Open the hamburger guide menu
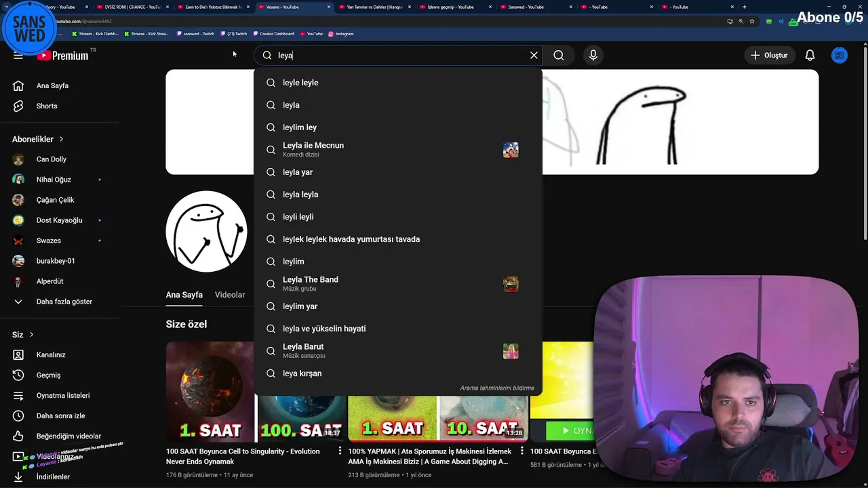 18,56
